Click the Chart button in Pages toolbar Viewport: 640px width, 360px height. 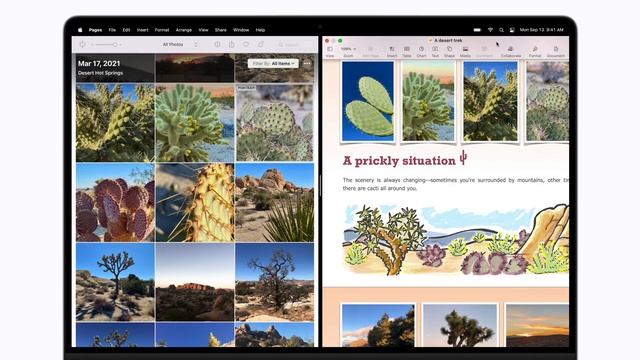421,52
